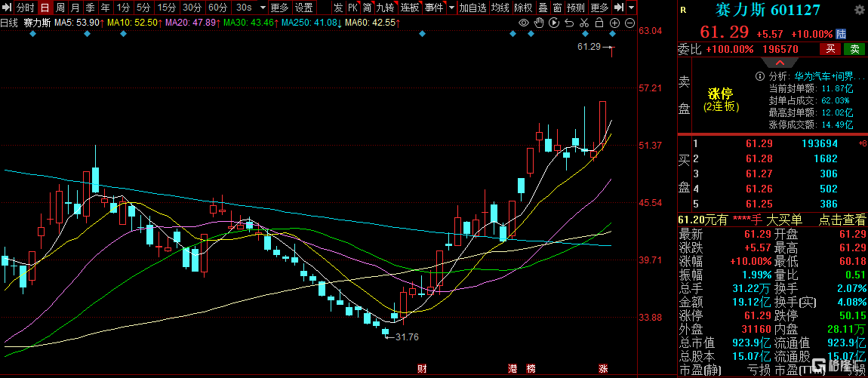Open dropdown arrow at toolbar's far end
Viewport: 868px width, 378px height.
pos(631,8)
